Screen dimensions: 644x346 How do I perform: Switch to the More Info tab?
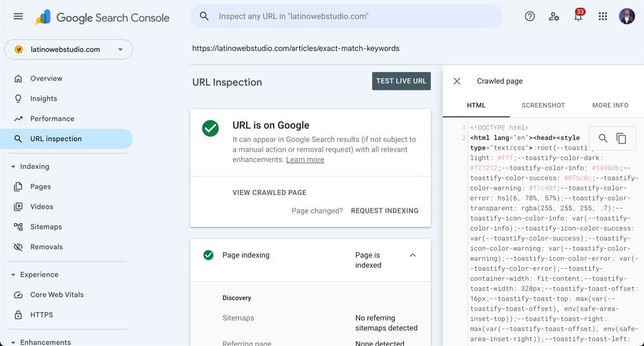click(x=610, y=105)
